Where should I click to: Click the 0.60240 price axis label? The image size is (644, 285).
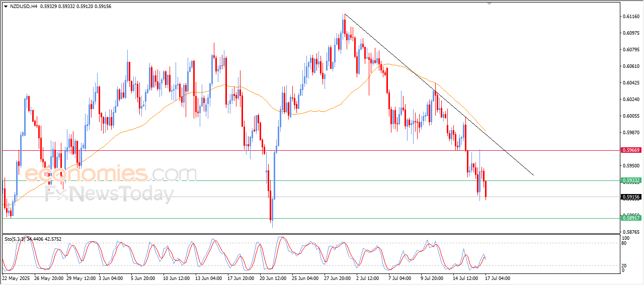[631, 100]
